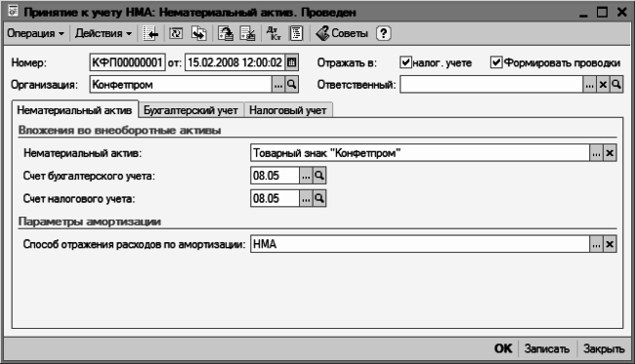The height and width of the screenshot is (364, 635).
Task: Click the post document toolbar icon
Action: (x=226, y=33)
